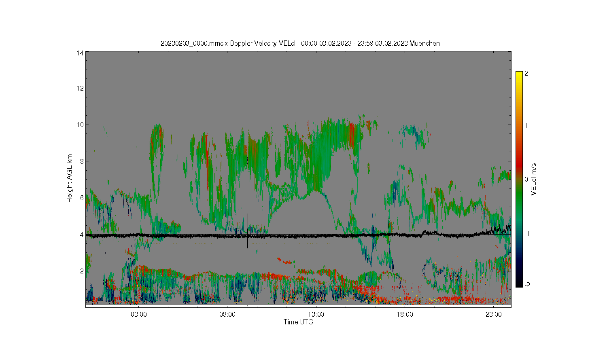Click the '13:00' time tick label

click(316, 314)
